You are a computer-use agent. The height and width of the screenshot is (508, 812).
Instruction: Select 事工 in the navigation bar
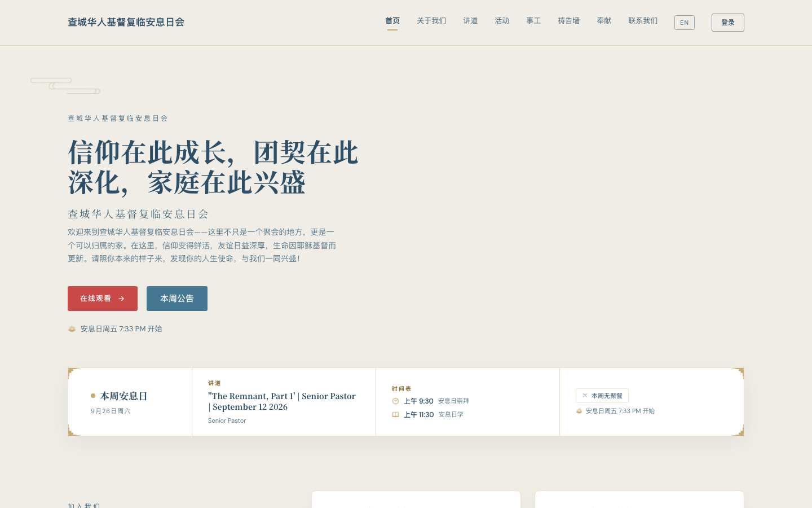533,21
